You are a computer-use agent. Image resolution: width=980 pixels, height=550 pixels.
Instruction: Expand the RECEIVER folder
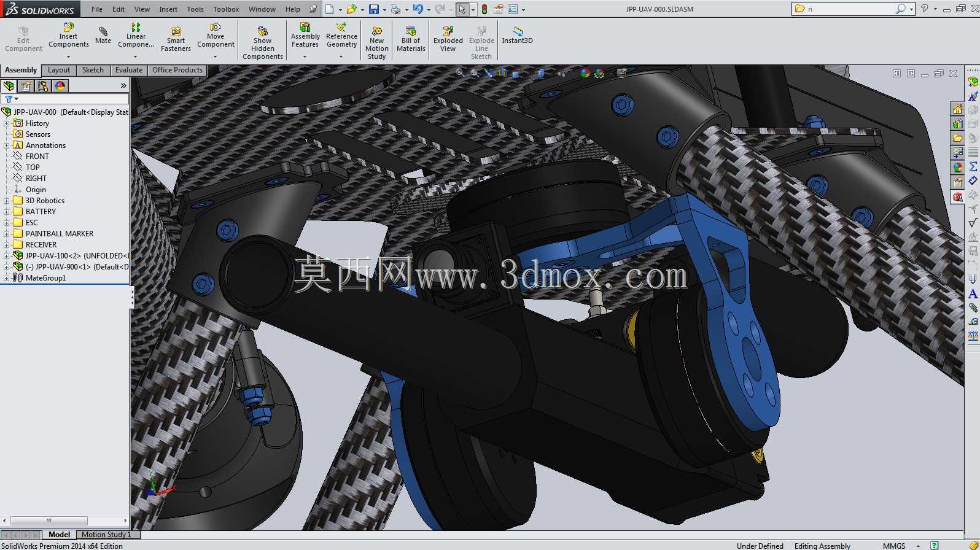[x=7, y=245]
